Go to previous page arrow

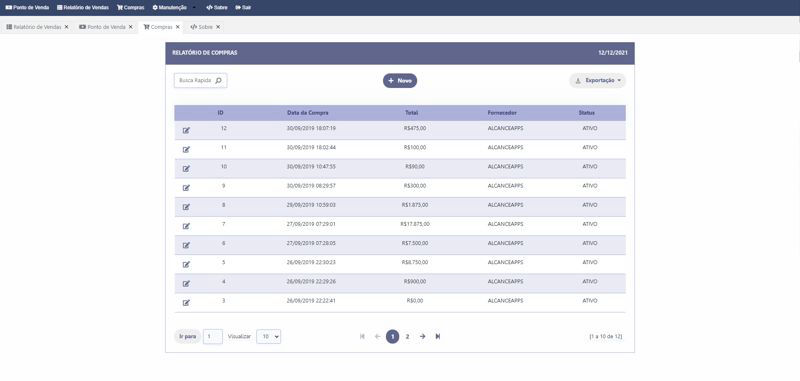pyautogui.click(x=378, y=337)
